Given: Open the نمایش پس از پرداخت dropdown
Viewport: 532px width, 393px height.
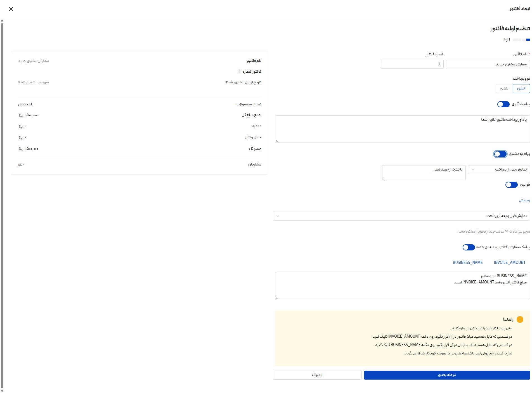Looking at the screenshot, I should click(x=499, y=170).
